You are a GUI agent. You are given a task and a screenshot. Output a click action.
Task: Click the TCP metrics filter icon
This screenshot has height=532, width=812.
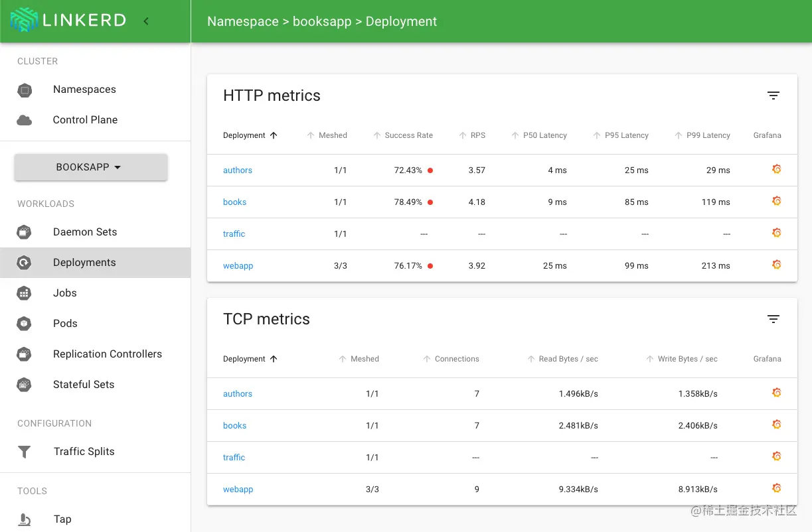[x=773, y=319]
